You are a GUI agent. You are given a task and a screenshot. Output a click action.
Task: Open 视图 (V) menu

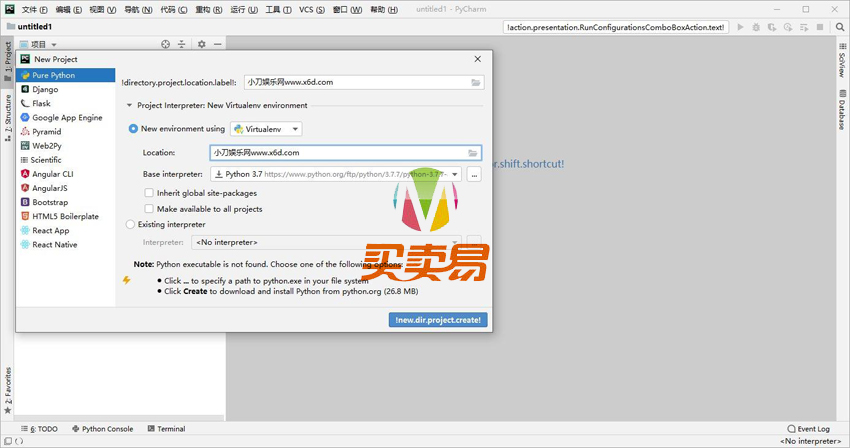102,9
